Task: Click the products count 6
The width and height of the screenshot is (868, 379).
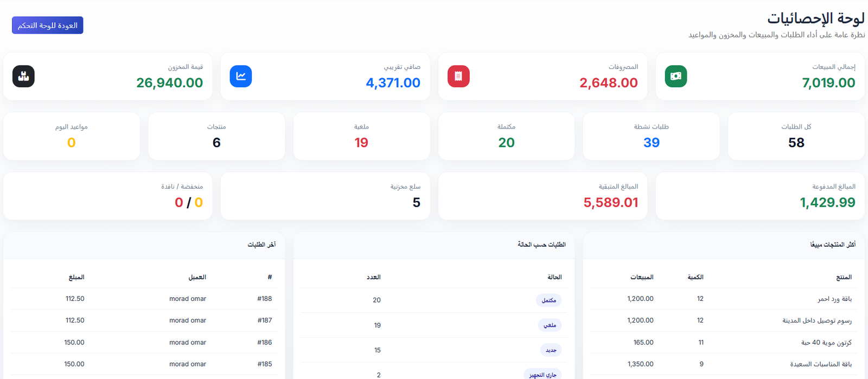Action: point(216,143)
